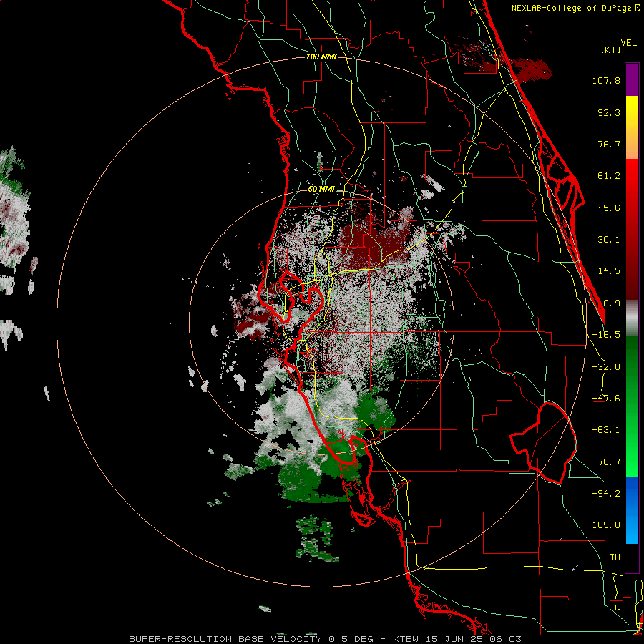This screenshot has width=644, height=644.
Task: Click the 76.7 scale value
Action: [x=609, y=144]
